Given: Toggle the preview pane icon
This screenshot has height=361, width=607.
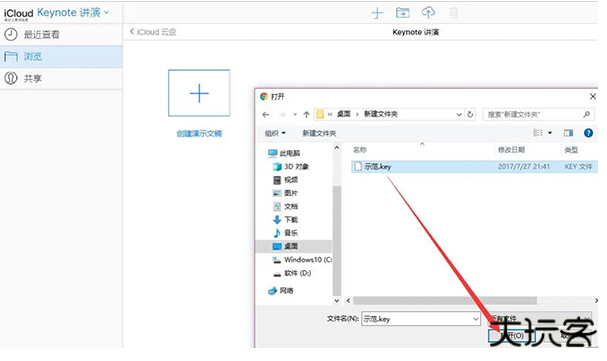Looking at the screenshot, I should tap(568, 133).
